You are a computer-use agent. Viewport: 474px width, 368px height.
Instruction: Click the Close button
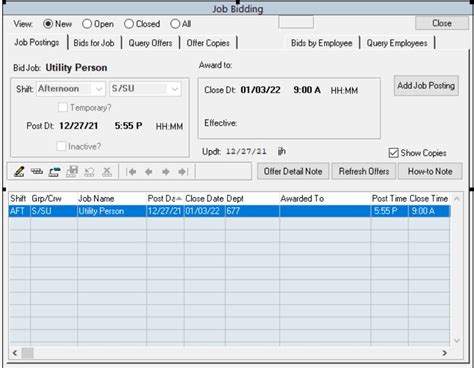[442, 23]
